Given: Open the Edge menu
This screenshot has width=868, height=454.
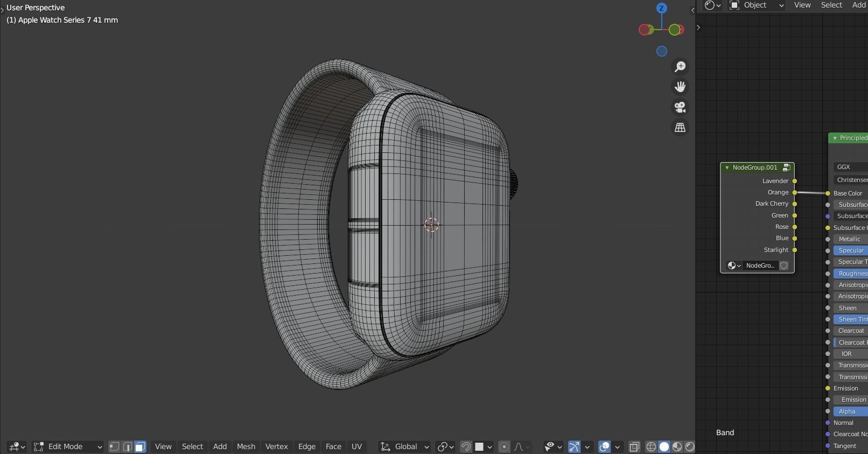Looking at the screenshot, I should click(307, 446).
